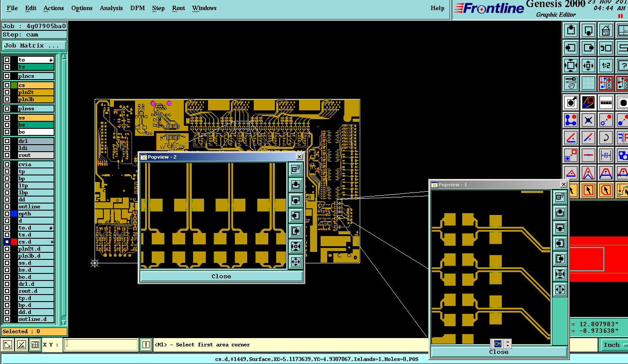
Task: Select the outline.d layer name
Action: tap(36, 319)
